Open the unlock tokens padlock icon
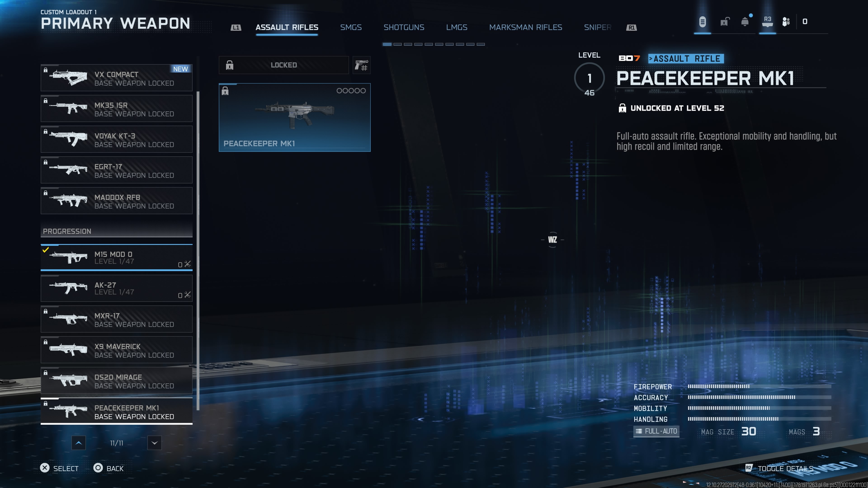The image size is (868, 488). [x=725, y=22]
